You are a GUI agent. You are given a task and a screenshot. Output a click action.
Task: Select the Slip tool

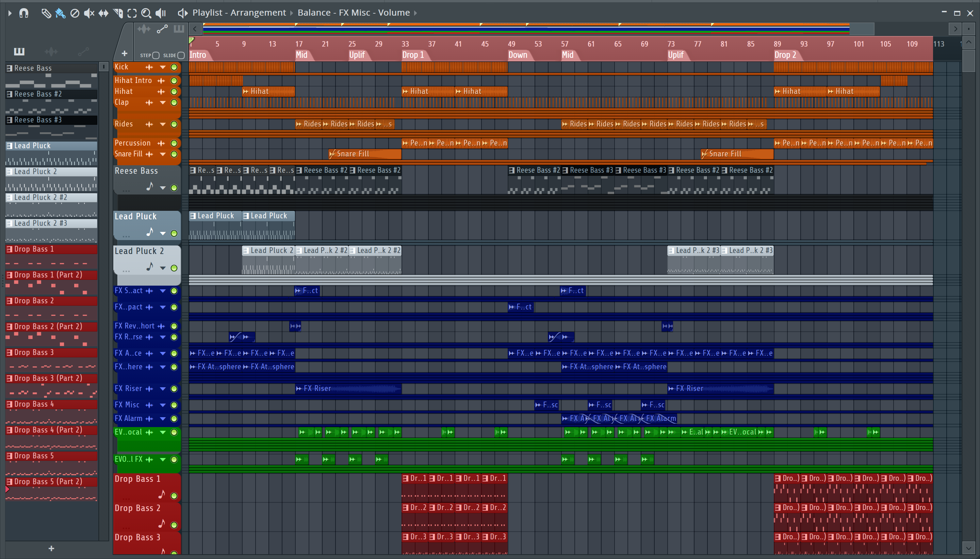click(103, 13)
